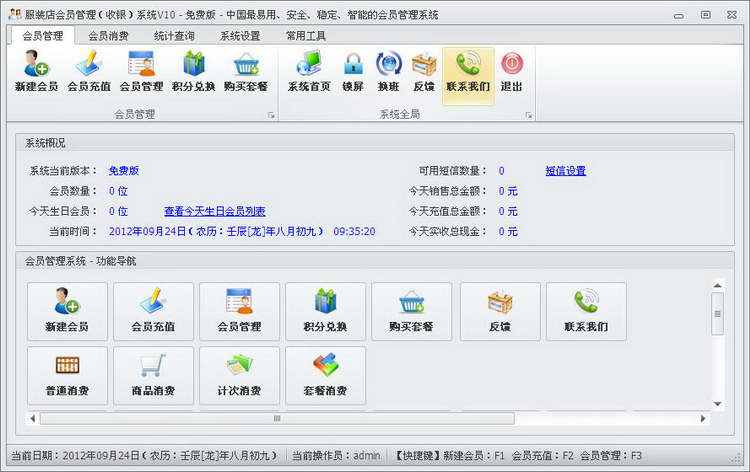Expand the 会员管理 ribbon group launcher
The width and height of the screenshot is (750, 472).
(271, 116)
